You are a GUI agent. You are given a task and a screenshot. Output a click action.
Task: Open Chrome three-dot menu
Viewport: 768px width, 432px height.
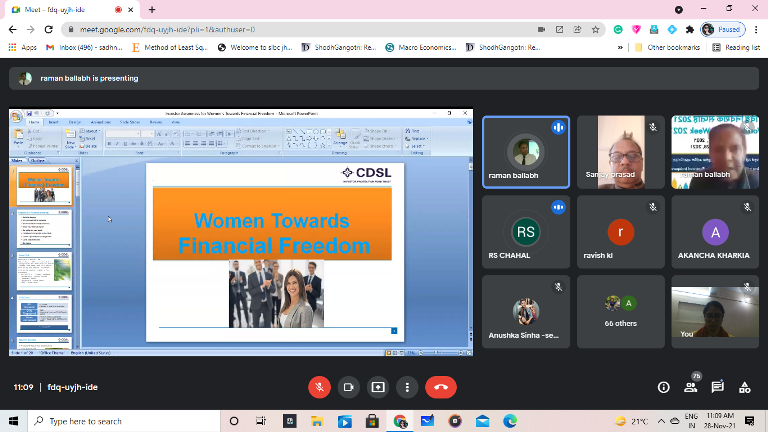[x=757, y=29]
